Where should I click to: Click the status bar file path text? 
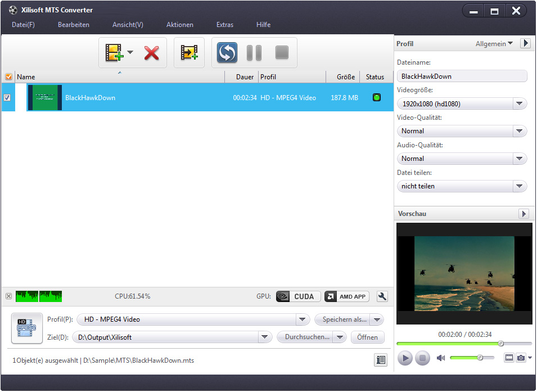138,361
